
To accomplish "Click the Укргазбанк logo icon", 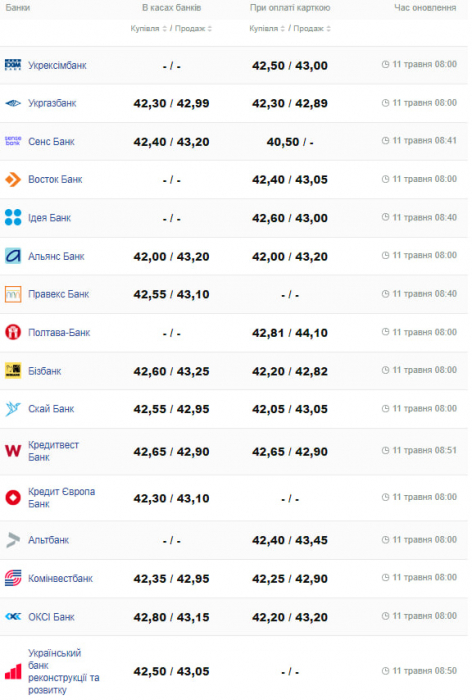I will point(13,104).
